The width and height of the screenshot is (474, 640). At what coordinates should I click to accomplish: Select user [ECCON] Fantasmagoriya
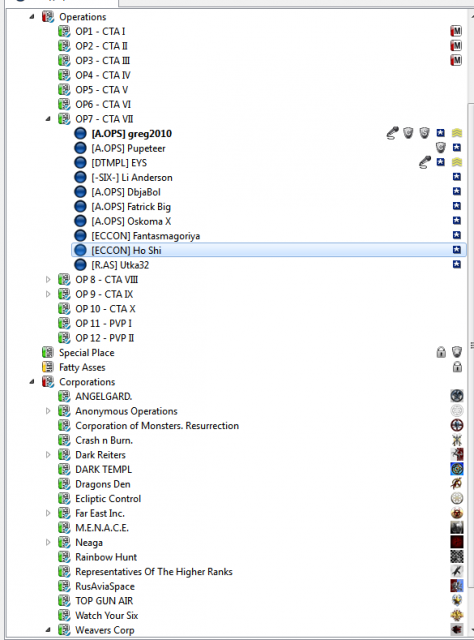coord(146,236)
